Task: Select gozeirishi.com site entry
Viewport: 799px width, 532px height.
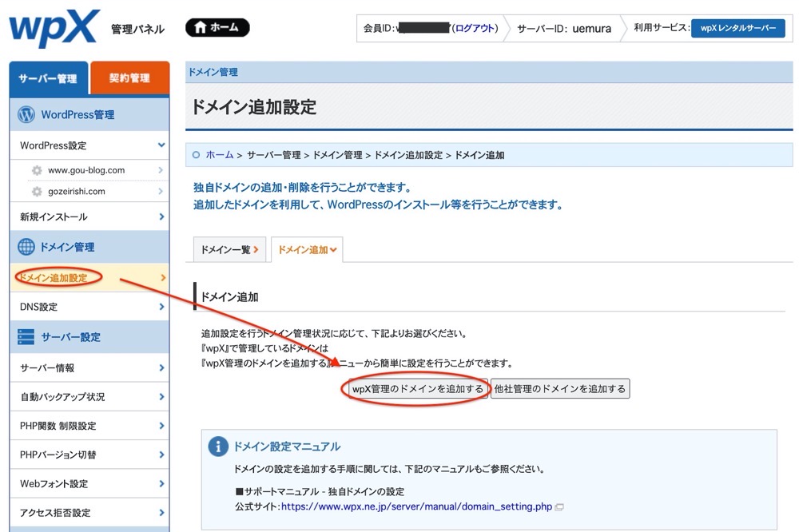Action: tap(77, 192)
